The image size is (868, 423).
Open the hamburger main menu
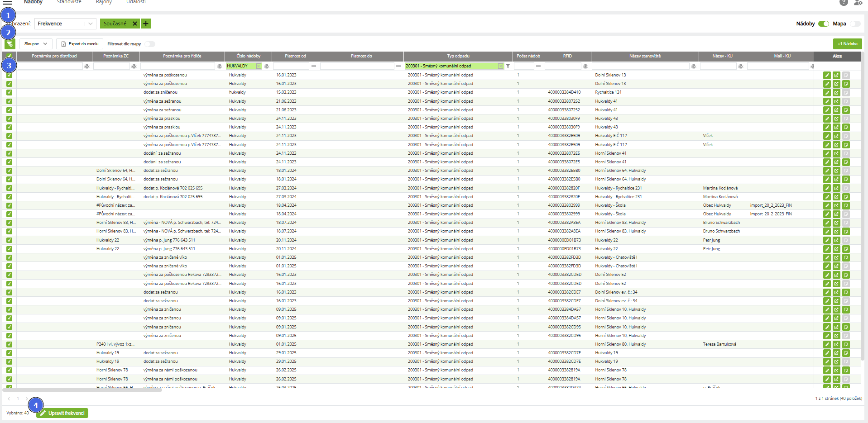(x=8, y=2)
